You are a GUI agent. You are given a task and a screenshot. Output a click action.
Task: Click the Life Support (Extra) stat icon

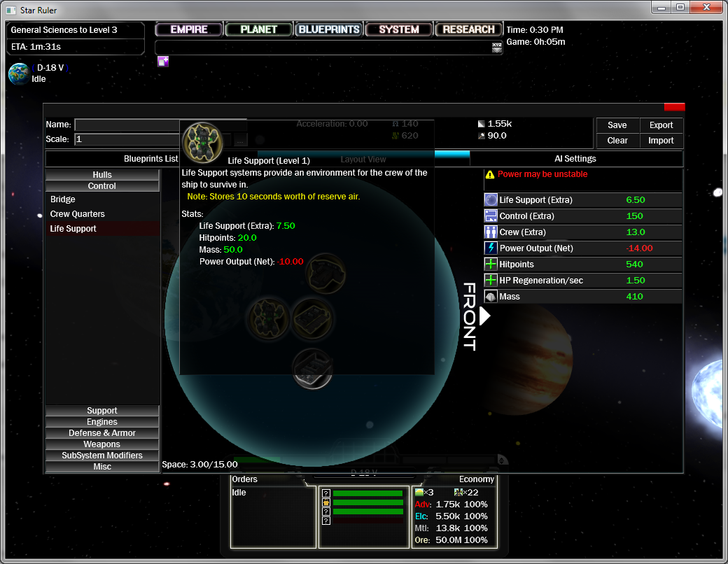pyautogui.click(x=491, y=200)
